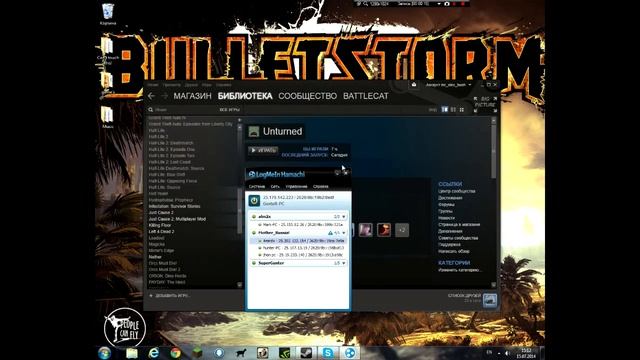This screenshot has height=360, width=640.
Task: Open the БИБЛИОТЕКА tab in Steam
Action: [245, 96]
